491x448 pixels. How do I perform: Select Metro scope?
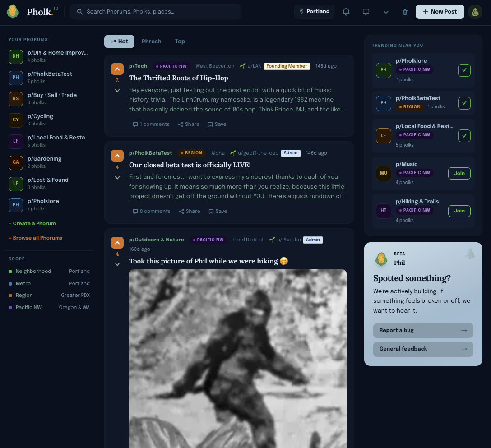pos(49,283)
